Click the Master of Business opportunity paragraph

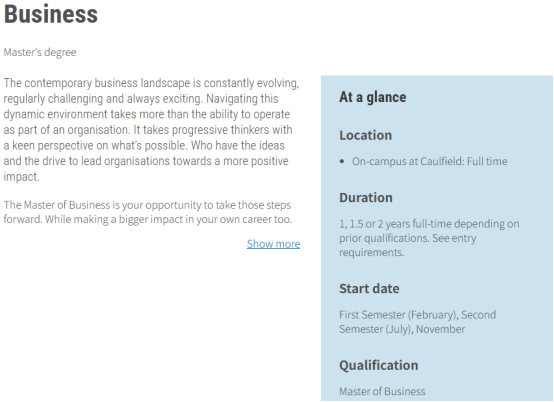tap(148, 212)
